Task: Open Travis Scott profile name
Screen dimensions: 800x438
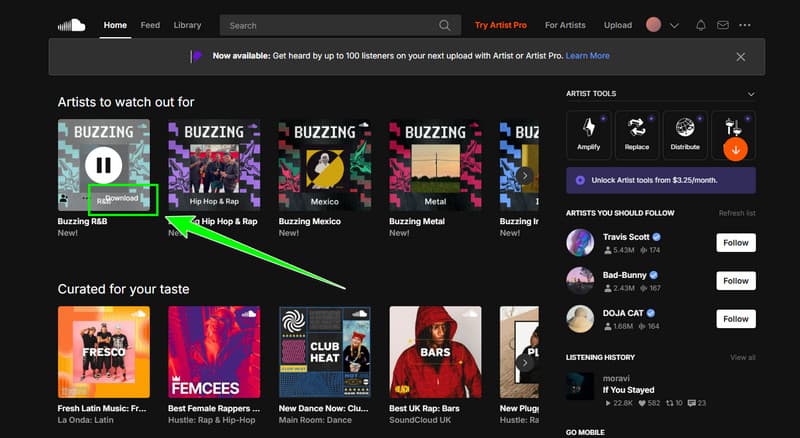Action: (626, 237)
